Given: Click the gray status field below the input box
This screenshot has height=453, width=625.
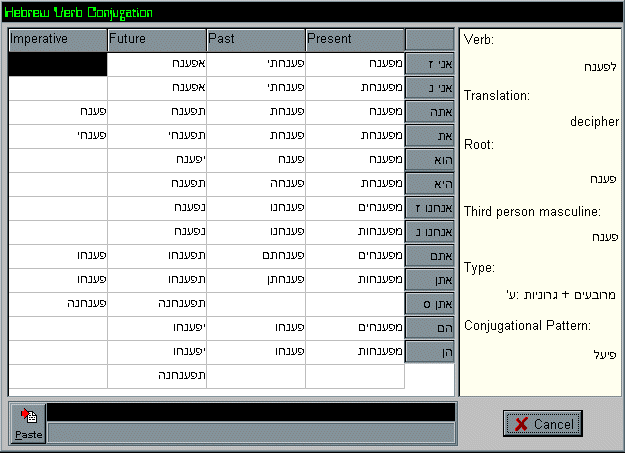Looking at the screenshot, I should (x=251, y=433).
